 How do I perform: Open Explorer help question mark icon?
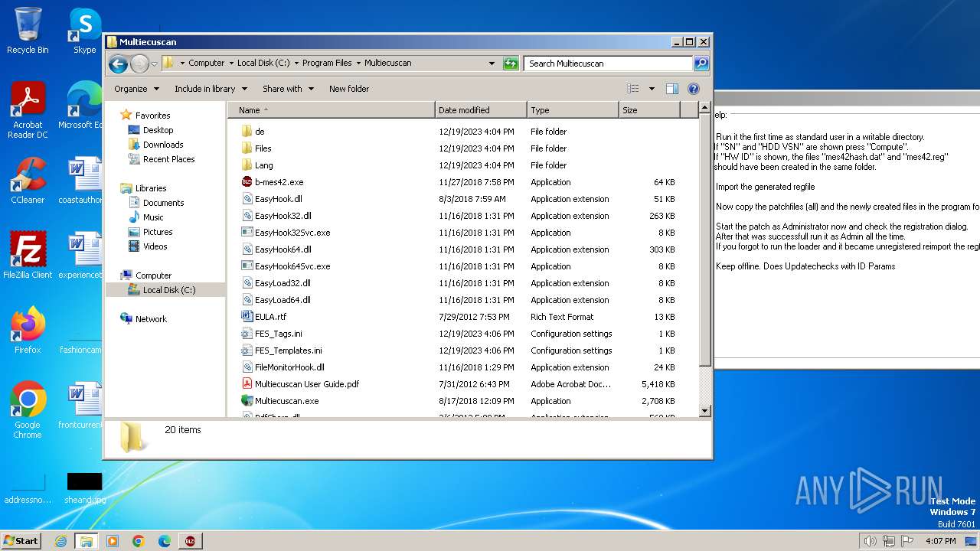tap(694, 89)
